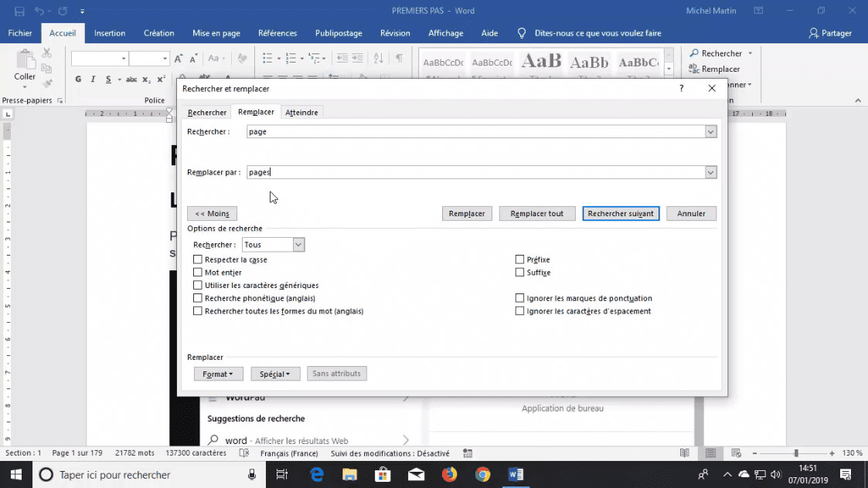868x488 pixels.
Task: Click the numbered list icon
Action: [291, 58]
